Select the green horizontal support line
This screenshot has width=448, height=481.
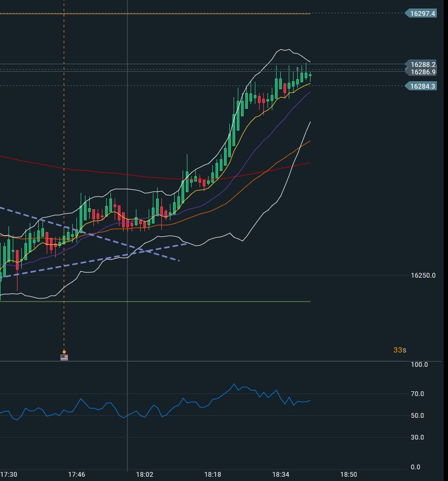(x=159, y=302)
